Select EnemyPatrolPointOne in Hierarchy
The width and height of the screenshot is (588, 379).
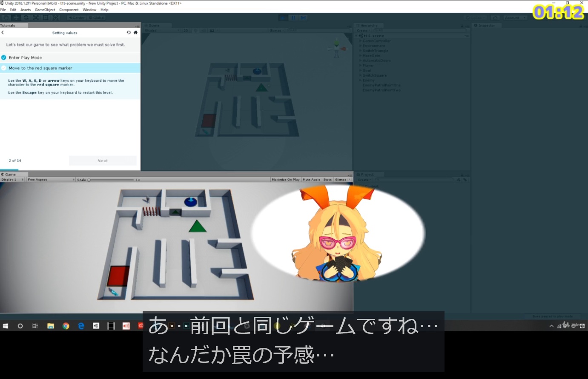click(x=381, y=85)
